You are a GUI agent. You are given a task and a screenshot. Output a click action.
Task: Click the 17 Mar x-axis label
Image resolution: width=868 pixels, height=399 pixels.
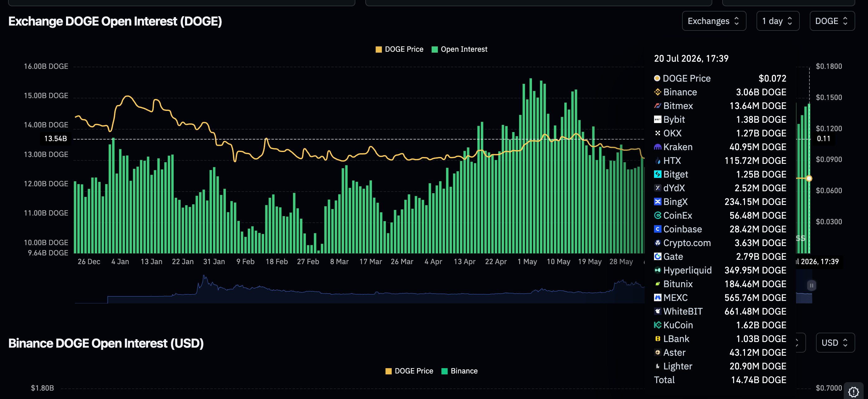pyautogui.click(x=370, y=262)
